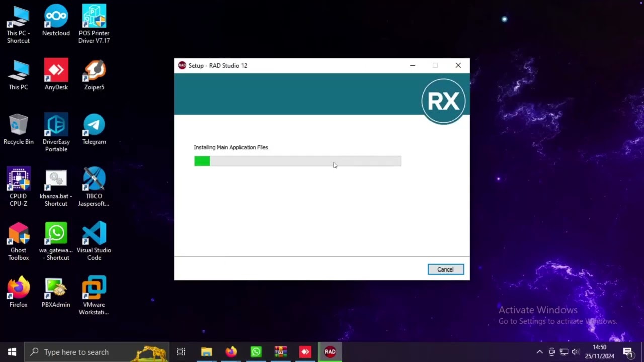The height and width of the screenshot is (362, 644).
Task: Open WhatsApp from the taskbar
Action: pos(256,352)
